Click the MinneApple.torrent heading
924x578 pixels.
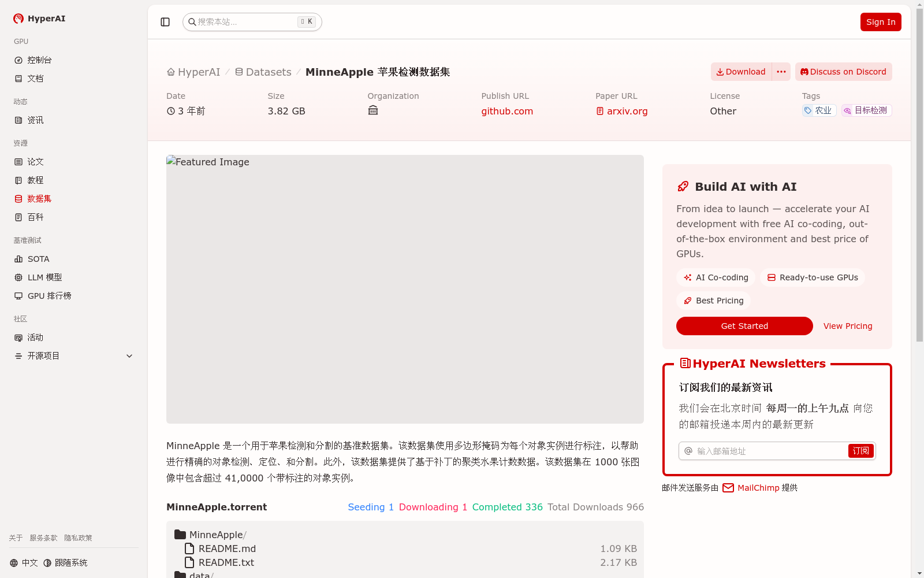pos(217,507)
